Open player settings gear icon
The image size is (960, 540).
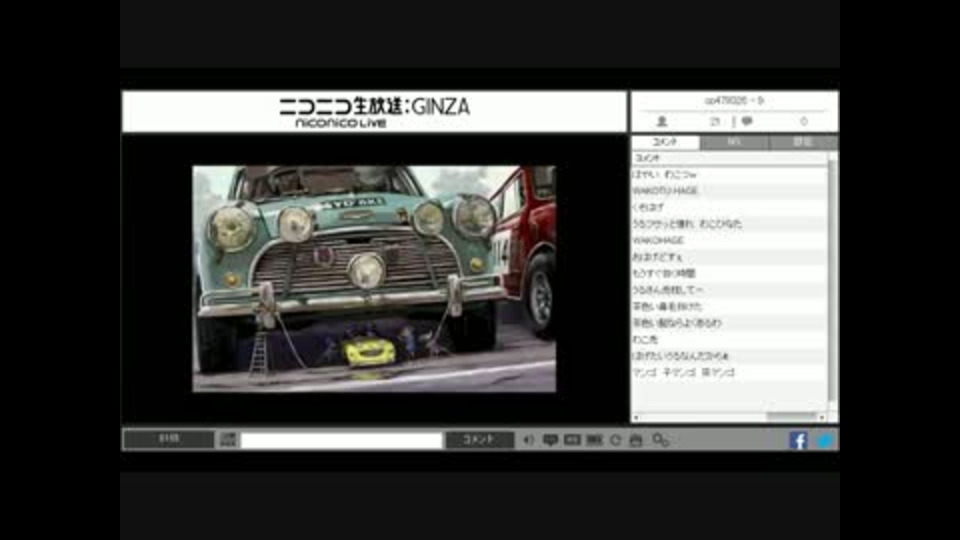tap(660, 440)
